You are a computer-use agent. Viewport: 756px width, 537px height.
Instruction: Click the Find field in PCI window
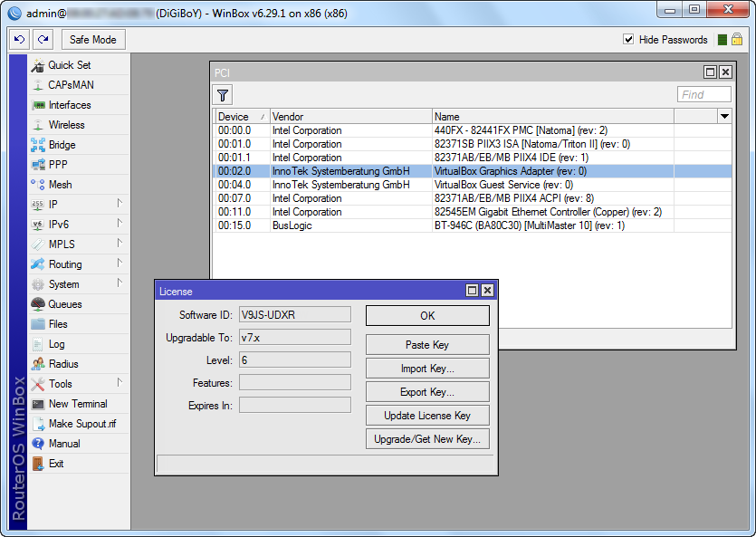pyautogui.click(x=703, y=94)
